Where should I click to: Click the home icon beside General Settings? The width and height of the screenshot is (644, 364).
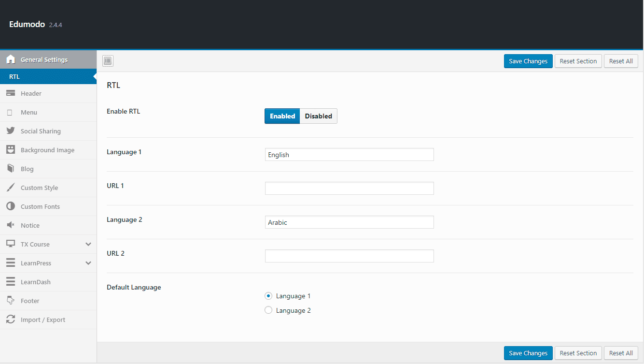11,60
